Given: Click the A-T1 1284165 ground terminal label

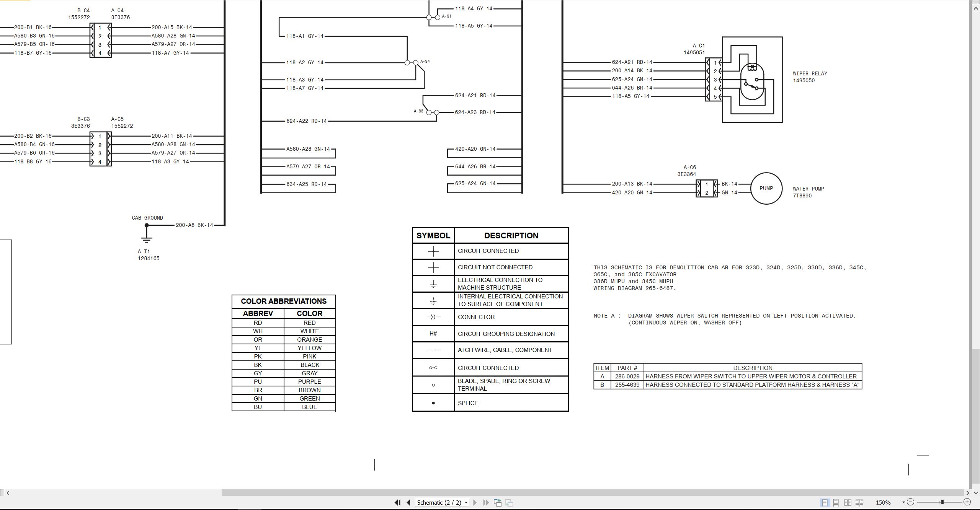Looking at the screenshot, I should [x=149, y=255].
